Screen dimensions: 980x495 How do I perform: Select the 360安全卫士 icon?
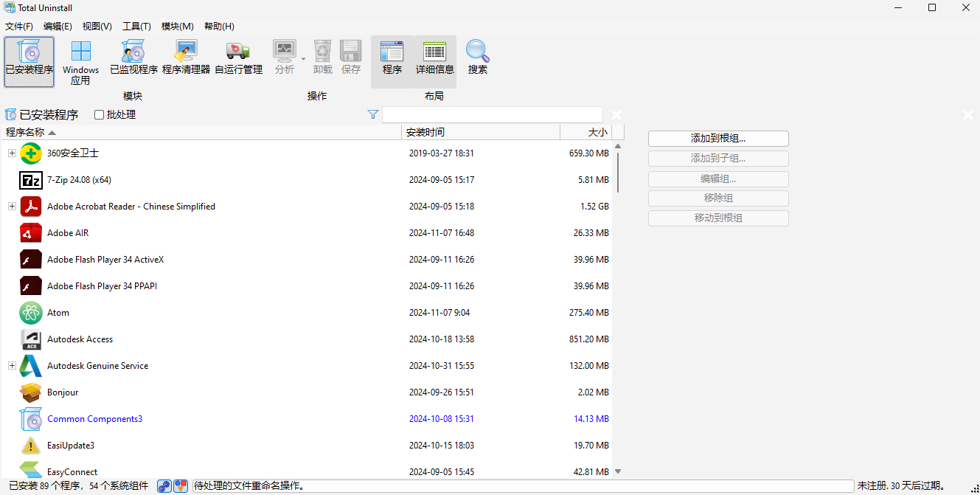click(31, 153)
